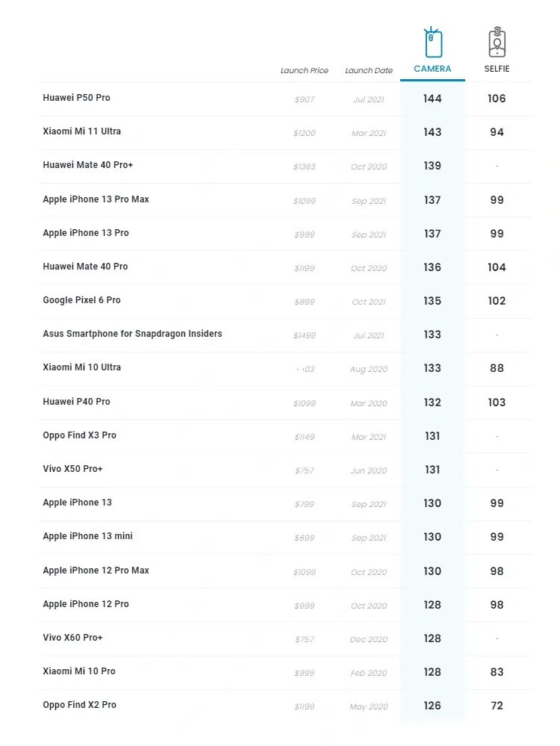Open Asus Smartphone for Snapdragon Insiders
This screenshot has width=560, height=746.
tap(132, 334)
